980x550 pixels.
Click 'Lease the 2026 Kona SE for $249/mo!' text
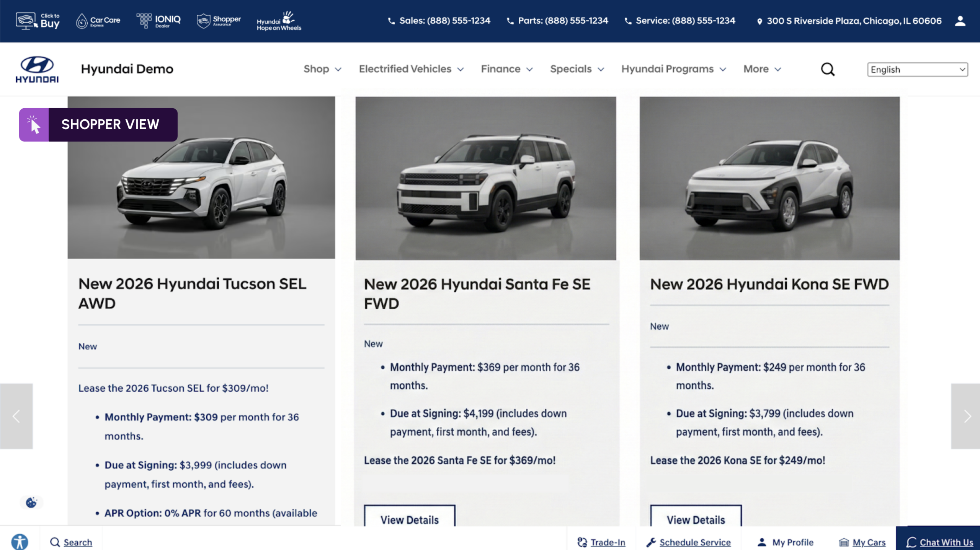738,461
